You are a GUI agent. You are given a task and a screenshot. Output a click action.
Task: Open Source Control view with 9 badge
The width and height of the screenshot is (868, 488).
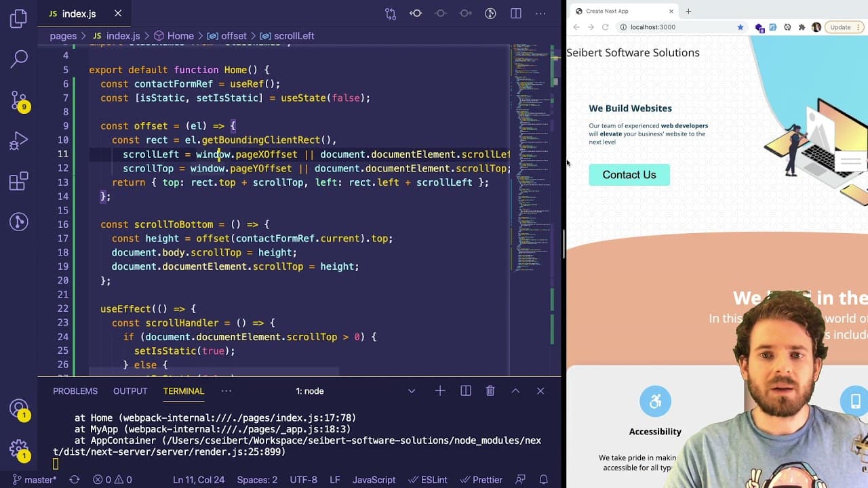pos(19,101)
